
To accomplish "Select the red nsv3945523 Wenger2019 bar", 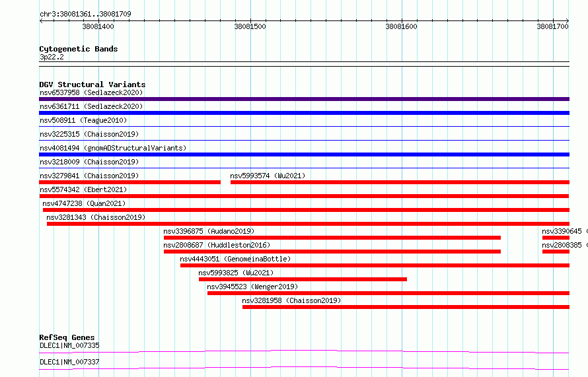I will click(388, 293).
